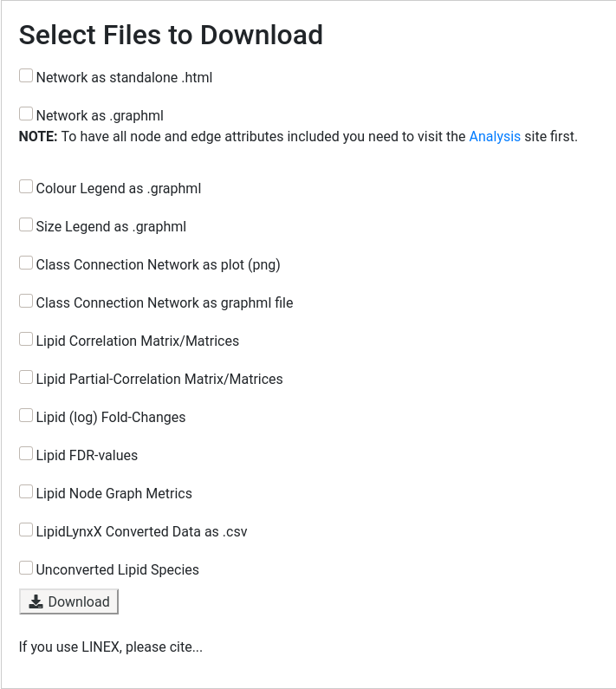This screenshot has height=689, width=616.
Task: Tick Lipid Partial-Correlation Matrix/Matrices
Action: 26,377
